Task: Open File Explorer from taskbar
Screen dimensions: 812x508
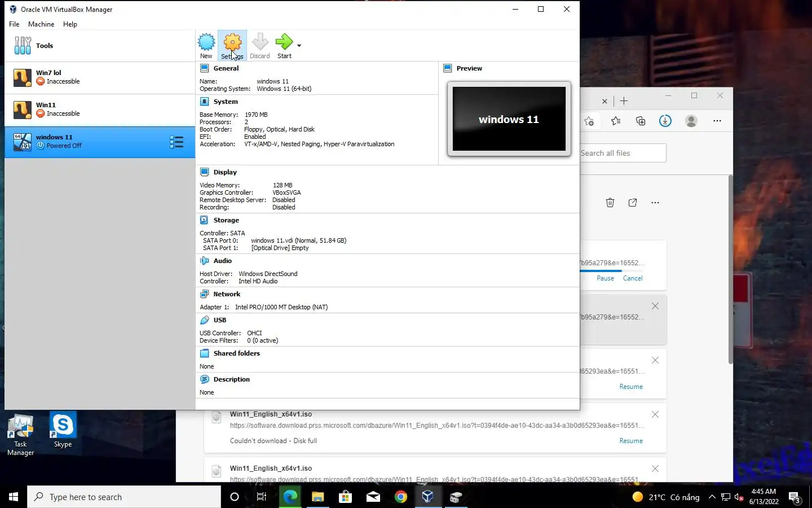Action: [x=318, y=497]
